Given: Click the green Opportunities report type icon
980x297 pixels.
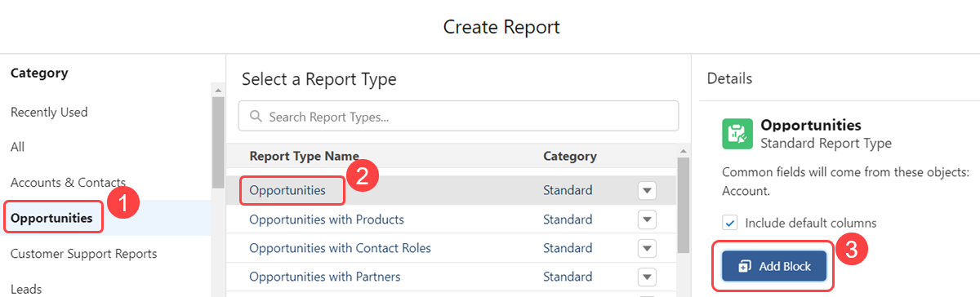Looking at the screenshot, I should [x=737, y=134].
